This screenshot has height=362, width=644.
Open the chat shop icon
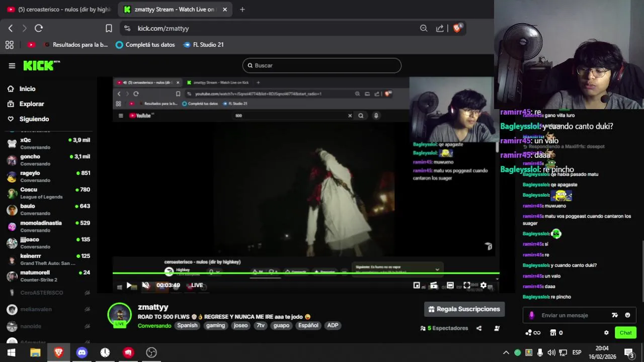pyautogui.click(x=553, y=333)
